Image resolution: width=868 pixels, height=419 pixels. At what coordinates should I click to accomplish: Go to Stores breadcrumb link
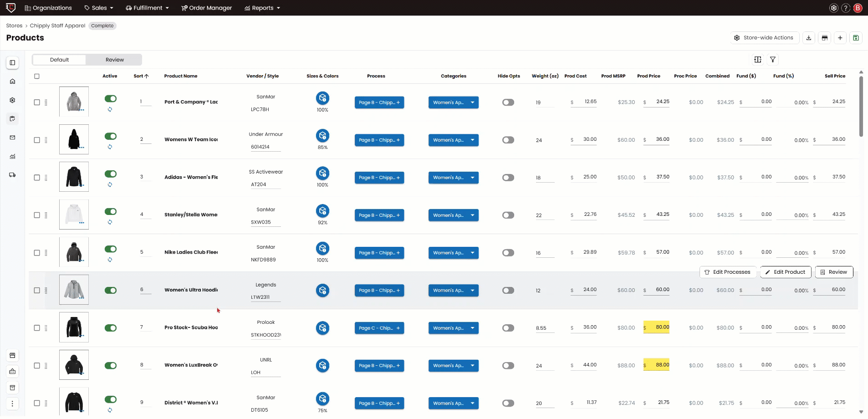click(x=14, y=26)
